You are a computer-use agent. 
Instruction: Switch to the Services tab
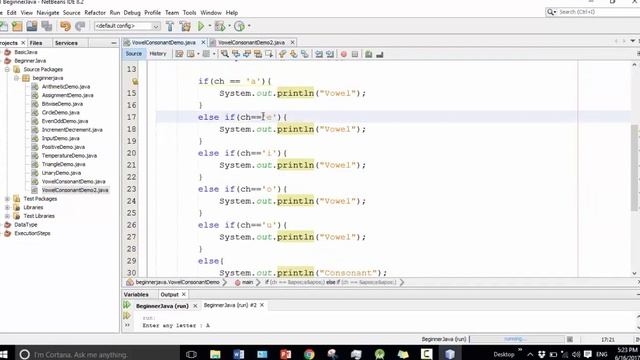point(66,43)
